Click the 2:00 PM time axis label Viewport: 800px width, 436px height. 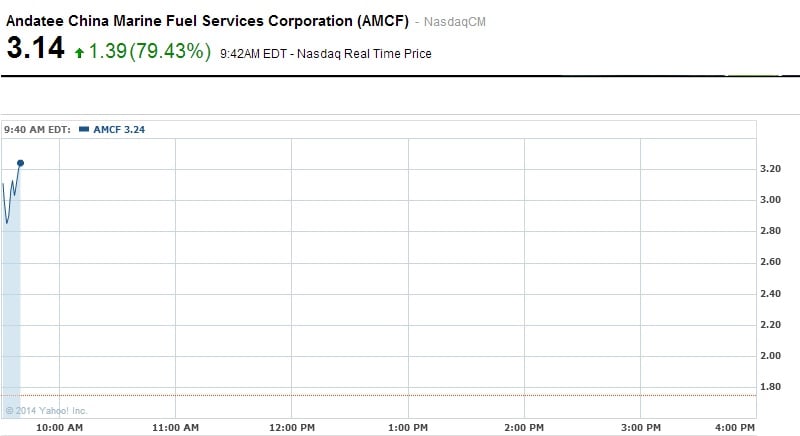(523, 428)
